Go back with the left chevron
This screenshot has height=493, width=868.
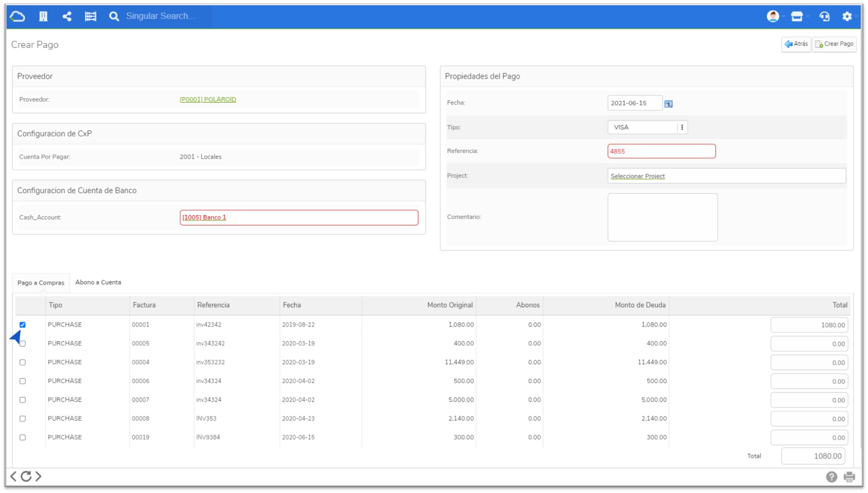coord(13,476)
